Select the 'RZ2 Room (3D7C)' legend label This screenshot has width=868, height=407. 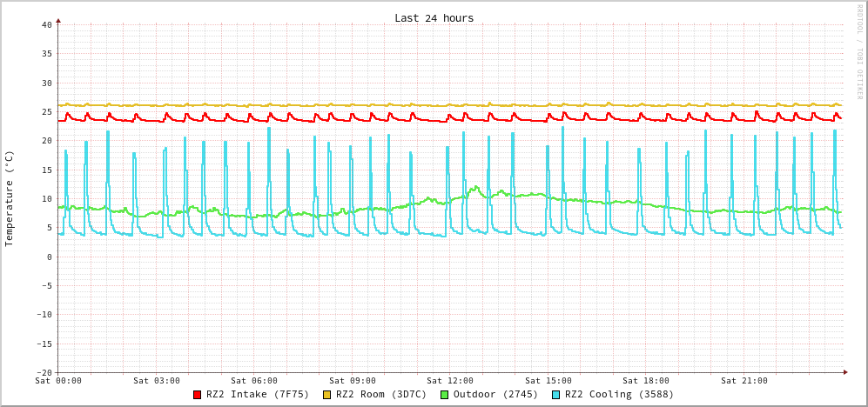(x=381, y=394)
